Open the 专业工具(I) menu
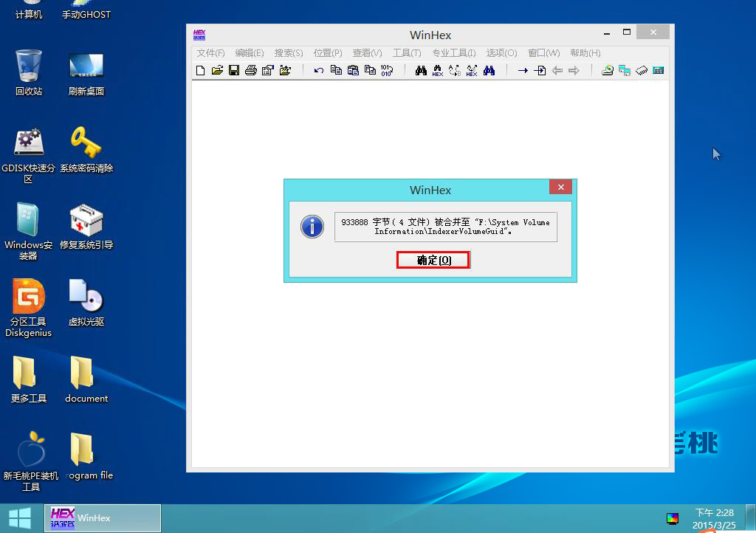 point(454,53)
